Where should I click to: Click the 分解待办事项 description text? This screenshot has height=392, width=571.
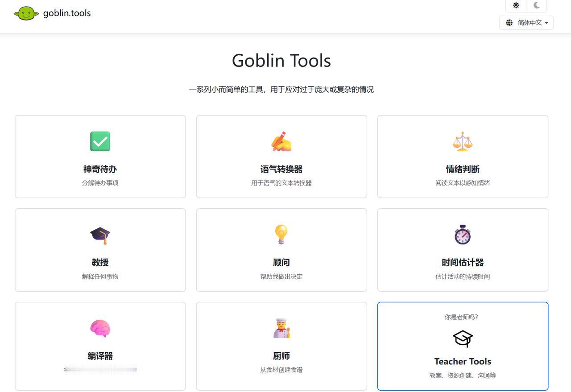100,183
